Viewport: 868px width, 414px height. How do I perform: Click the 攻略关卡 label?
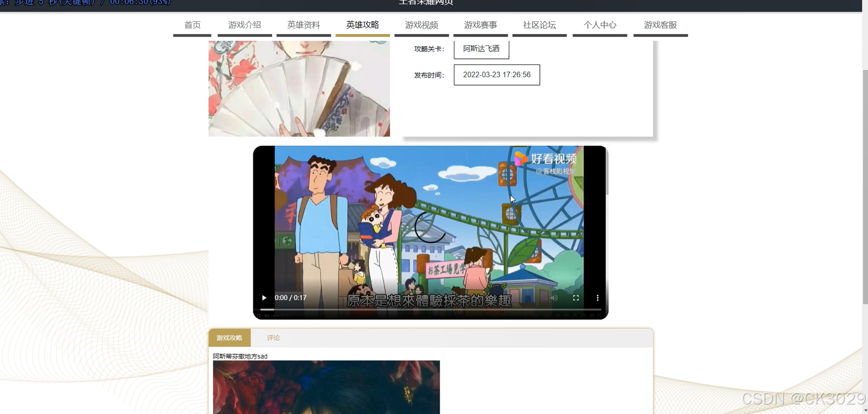tap(429, 49)
